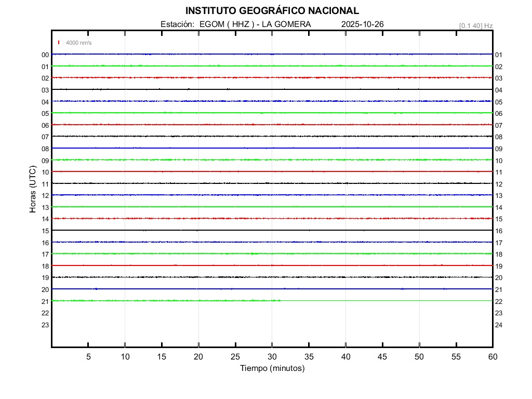
Task: Click the right-axis hour label 16
Action: 499,231
